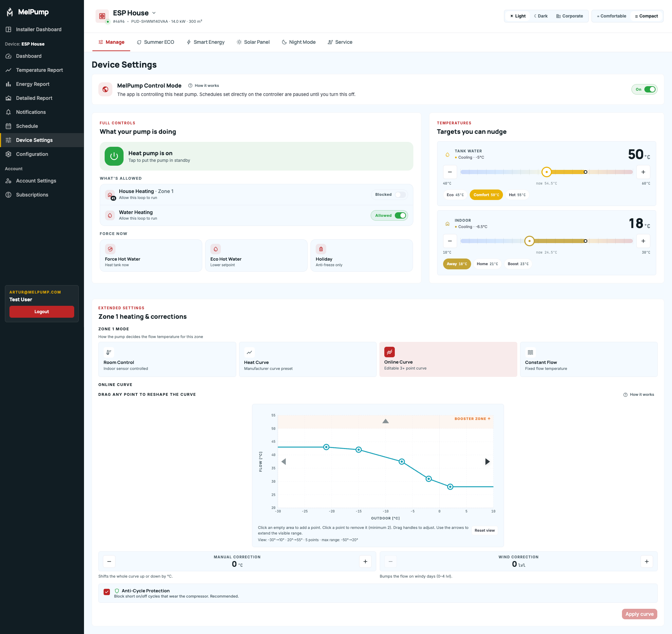The height and width of the screenshot is (634, 672).
Task: Decrease manual correction with minus button
Action: (x=109, y=561)
